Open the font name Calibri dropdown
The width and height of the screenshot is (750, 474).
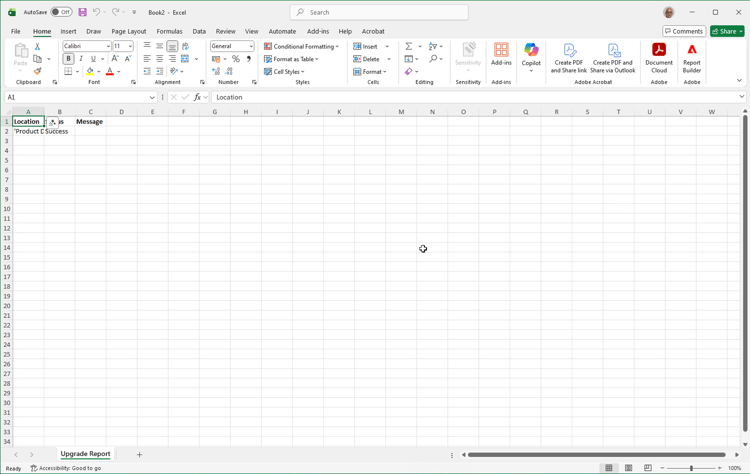(x=108, y=46)
